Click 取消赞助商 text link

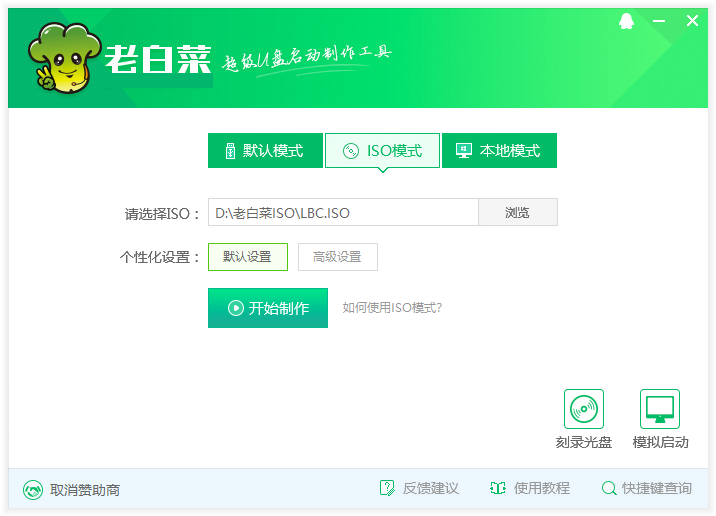[x=85, y=490]
